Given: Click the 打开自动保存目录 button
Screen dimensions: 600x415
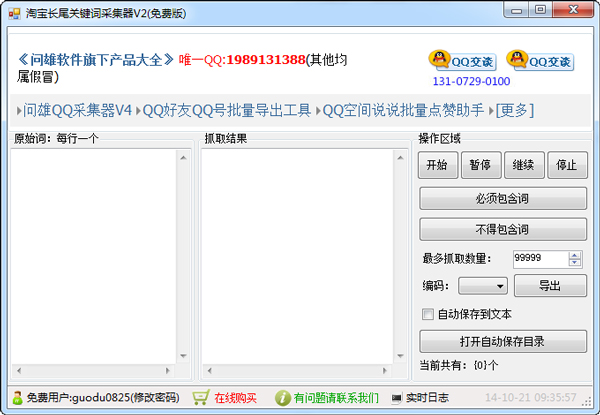Looking at the screenshot, I should (503, 341).
